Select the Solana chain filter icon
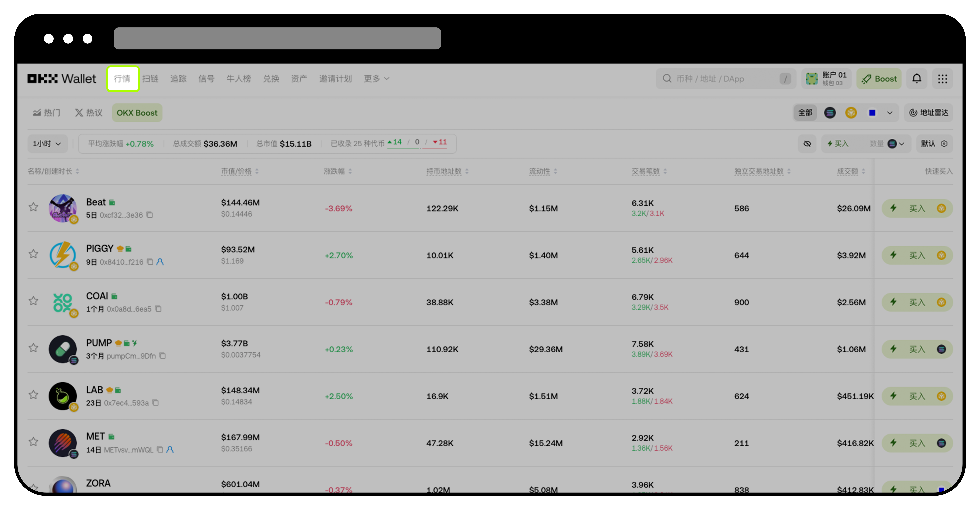 tap(830, 113)
